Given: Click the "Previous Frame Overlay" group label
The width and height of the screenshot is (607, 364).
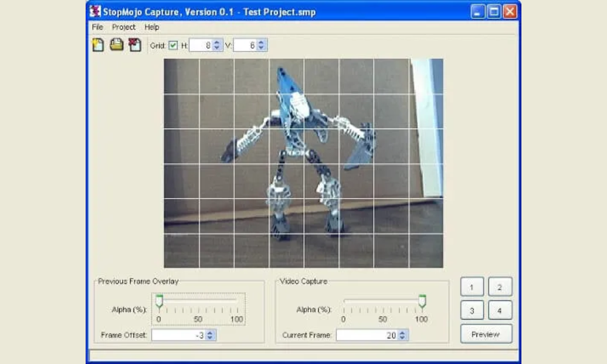Looking at the screenshot, I should [138, 281].
